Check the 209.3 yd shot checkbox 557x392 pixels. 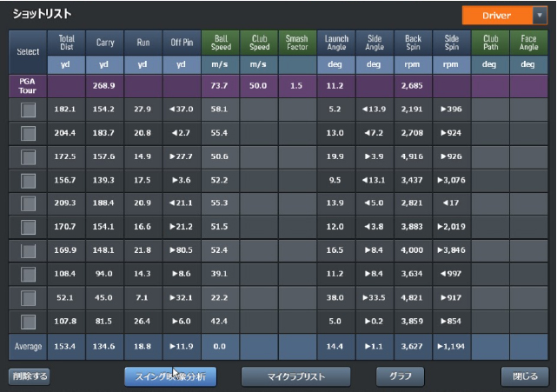pyautogui.click(x=29, y=203)
